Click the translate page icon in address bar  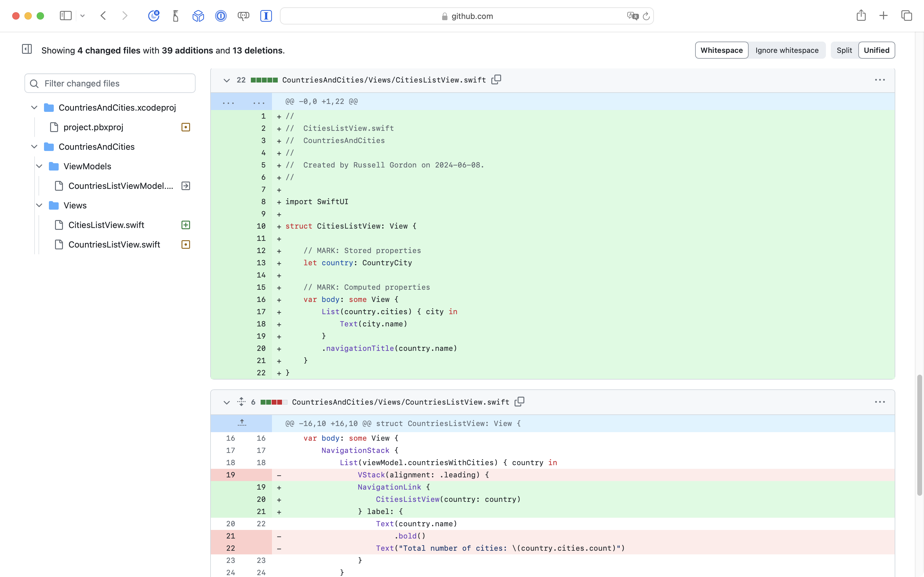click(x=632, y=16)
